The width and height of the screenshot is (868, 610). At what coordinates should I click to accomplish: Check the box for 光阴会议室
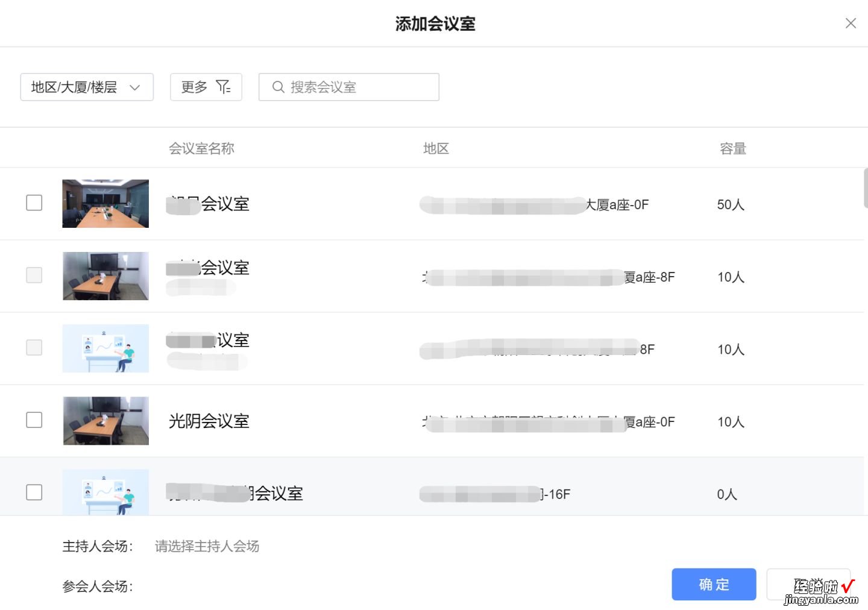coord(34,420)
